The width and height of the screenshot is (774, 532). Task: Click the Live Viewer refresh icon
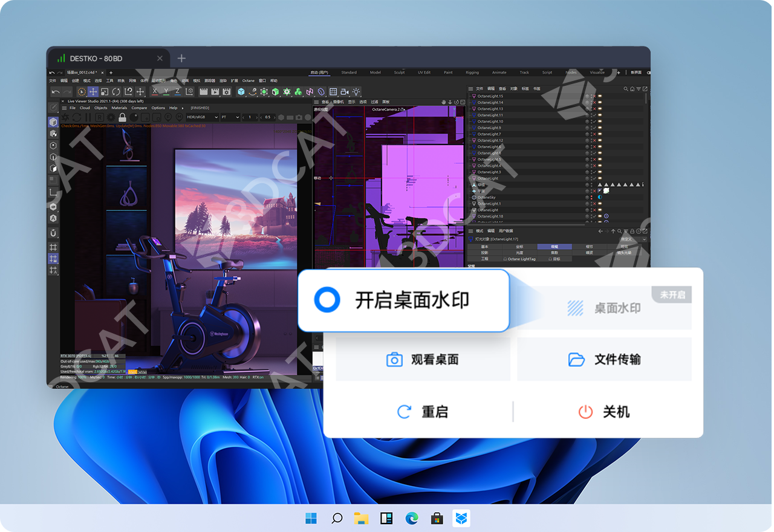[77, 117]
